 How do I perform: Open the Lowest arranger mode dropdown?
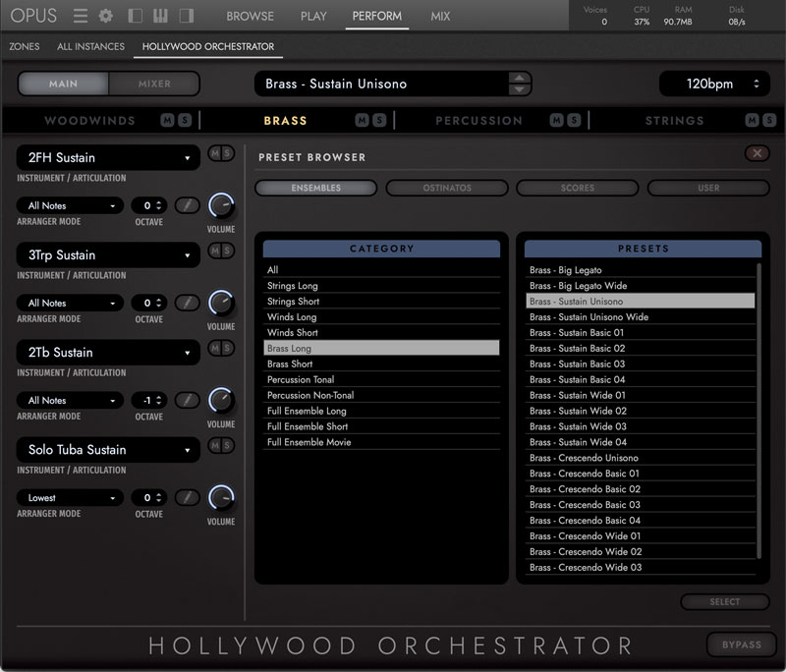pos(70,498)
